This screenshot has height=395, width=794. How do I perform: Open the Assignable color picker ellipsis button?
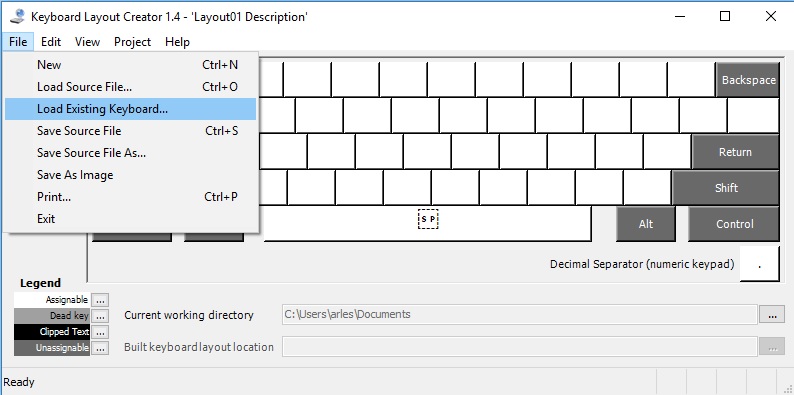[x=100, y=300]
